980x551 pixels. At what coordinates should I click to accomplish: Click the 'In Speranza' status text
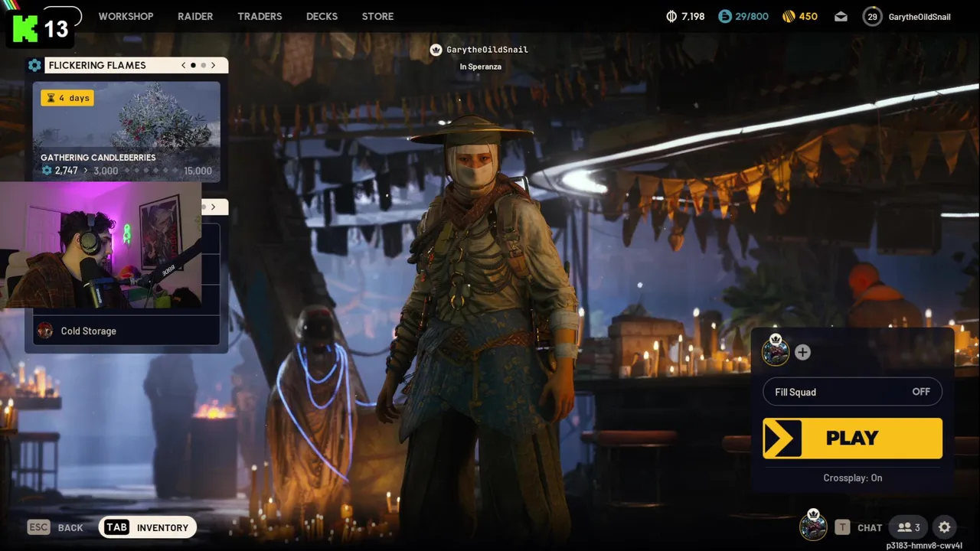click(480, 67)
